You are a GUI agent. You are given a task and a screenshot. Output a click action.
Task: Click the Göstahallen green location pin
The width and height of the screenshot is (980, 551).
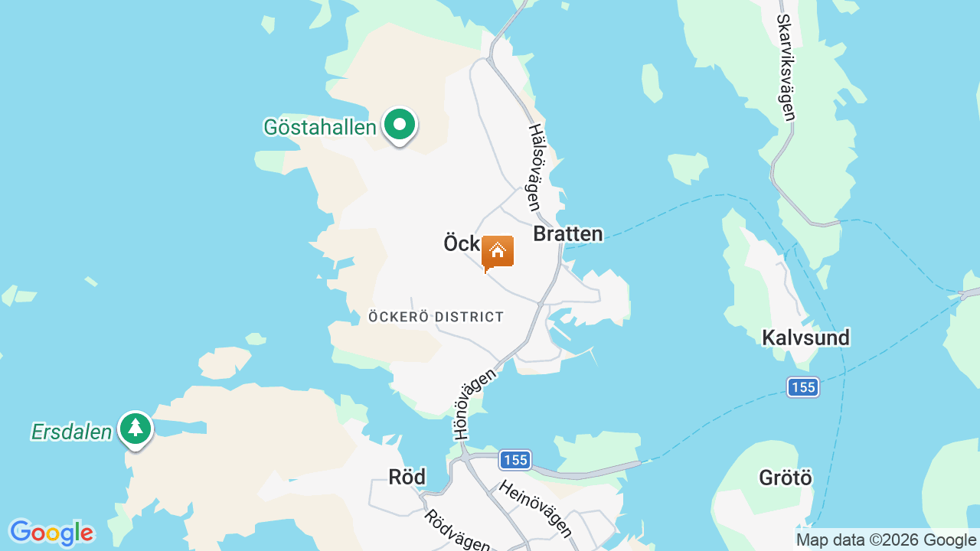[x=399, y=126]
